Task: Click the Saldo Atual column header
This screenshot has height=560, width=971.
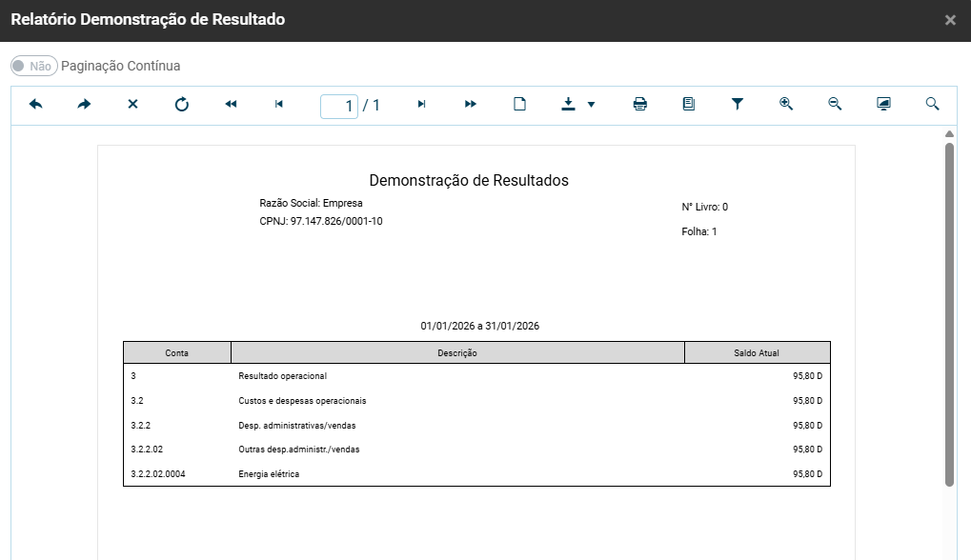Action: click(x=757, y=352)
